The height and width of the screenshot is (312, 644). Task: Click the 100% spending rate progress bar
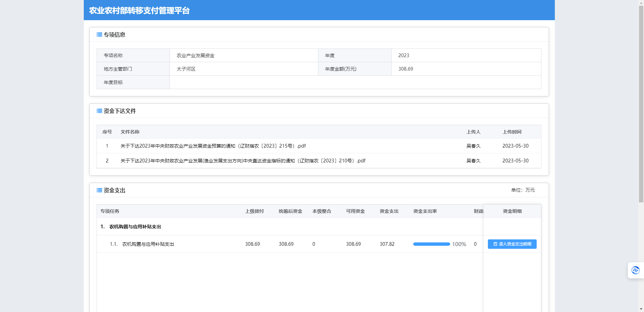431,244
